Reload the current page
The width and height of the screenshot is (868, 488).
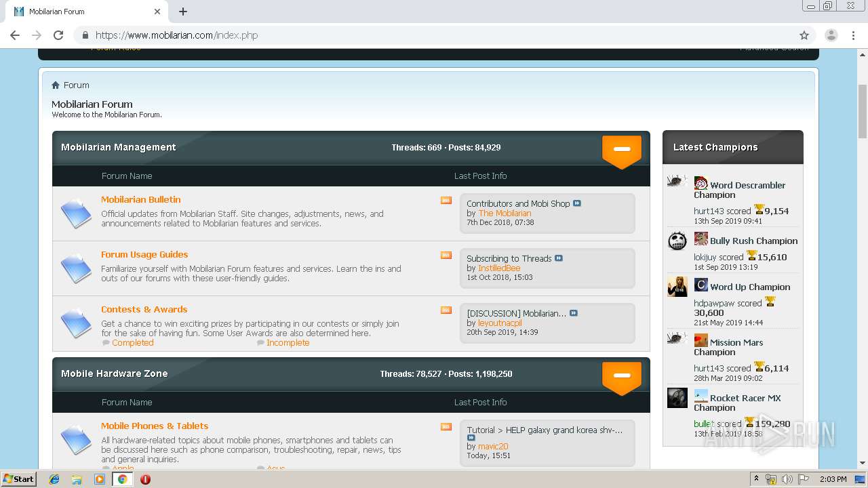click(x=58, y=35)
